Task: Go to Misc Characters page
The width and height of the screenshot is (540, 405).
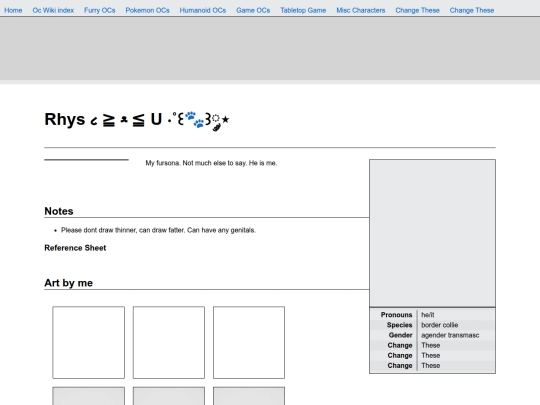Action: 361,10
